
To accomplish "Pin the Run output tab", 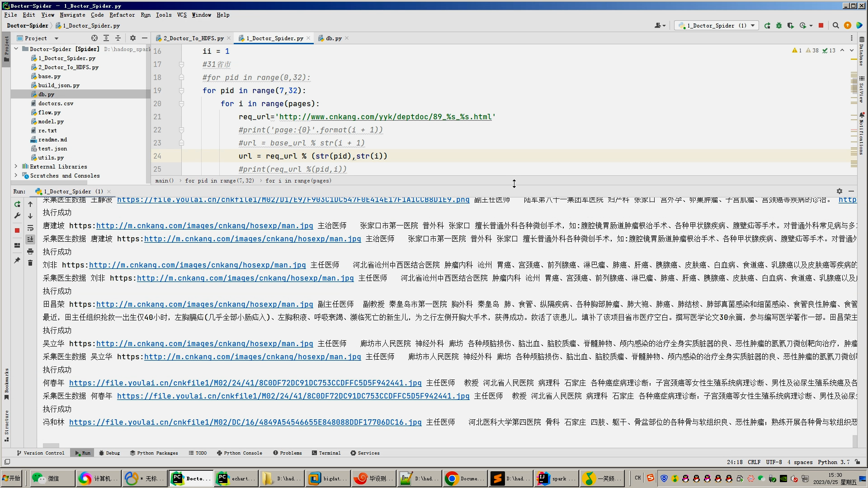I will pyautogui.click(x=17, y=260).
